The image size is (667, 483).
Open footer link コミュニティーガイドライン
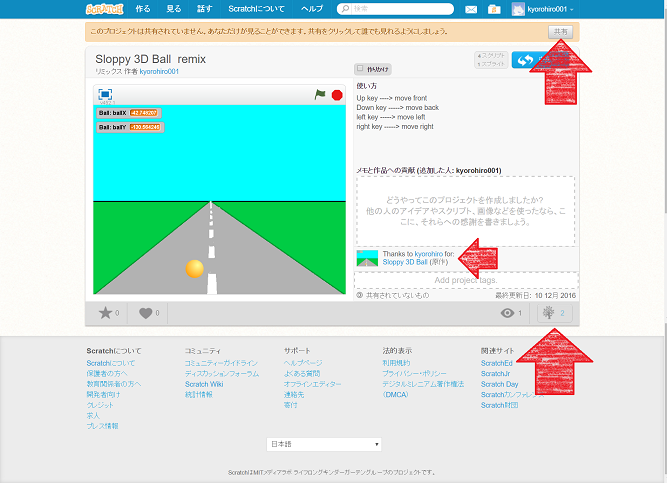[x=221, y=363]
